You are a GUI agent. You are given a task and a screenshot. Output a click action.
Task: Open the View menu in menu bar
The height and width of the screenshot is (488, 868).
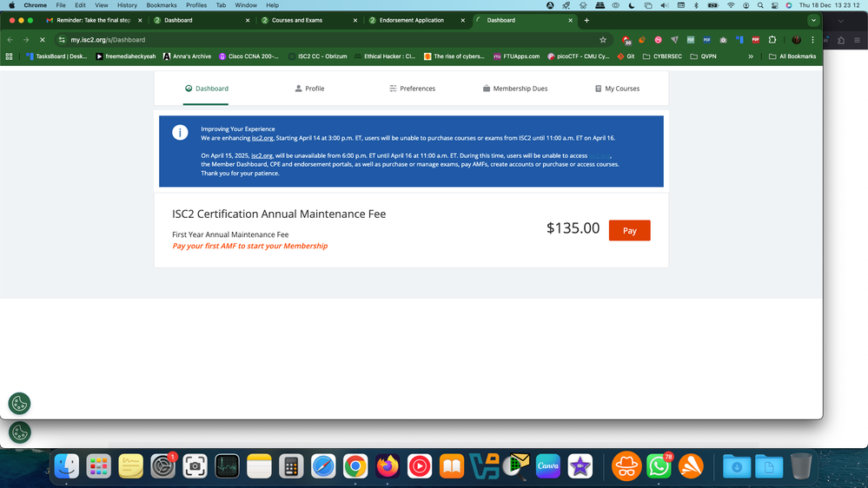coord(102,5)
